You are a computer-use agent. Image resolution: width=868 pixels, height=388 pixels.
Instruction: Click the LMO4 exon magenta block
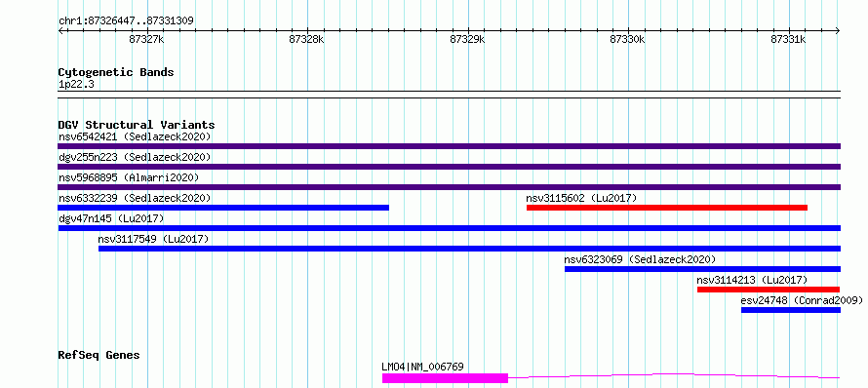[445, 378]
